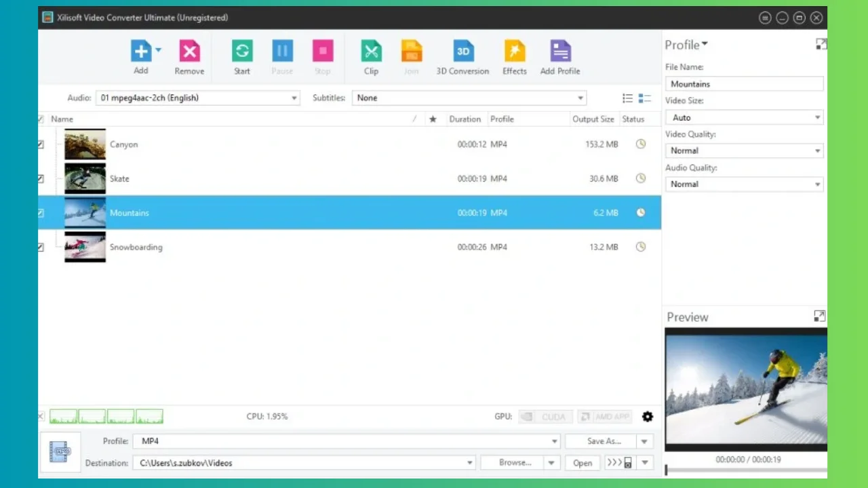Toggle the Canyon row checkbox

coord(41,144)
